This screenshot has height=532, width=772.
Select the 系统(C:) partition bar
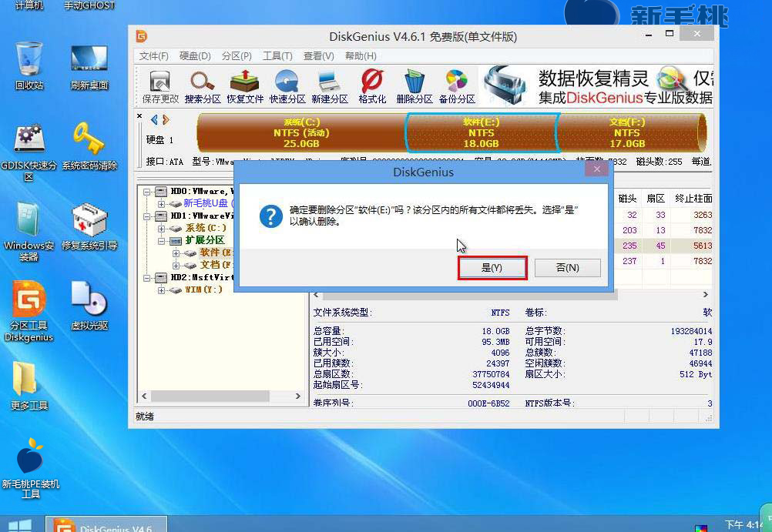pyautogui.click(x=301, y=132)
